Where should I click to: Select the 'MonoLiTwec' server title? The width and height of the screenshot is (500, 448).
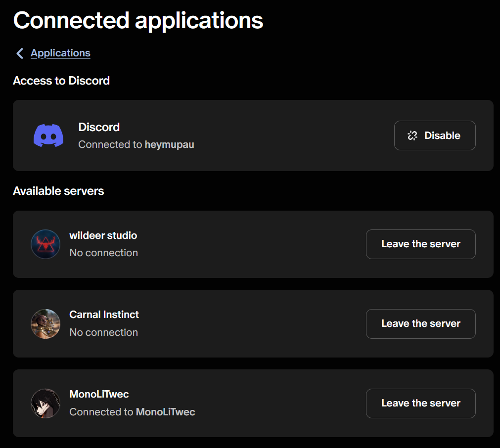(x=99, y=394)
